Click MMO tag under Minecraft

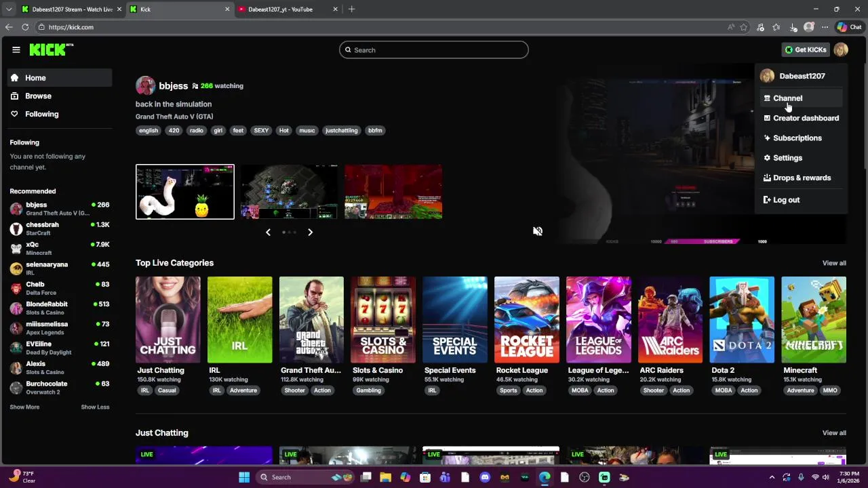pyautogui.click(x=830, y=390)
